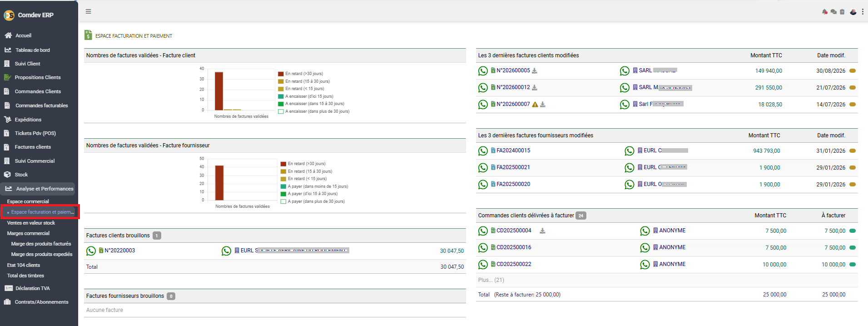Viewport: 868px width, 326px height.
Task: Click WhatsApp icon before order CD202500004
Action: (x=483, y=231)
